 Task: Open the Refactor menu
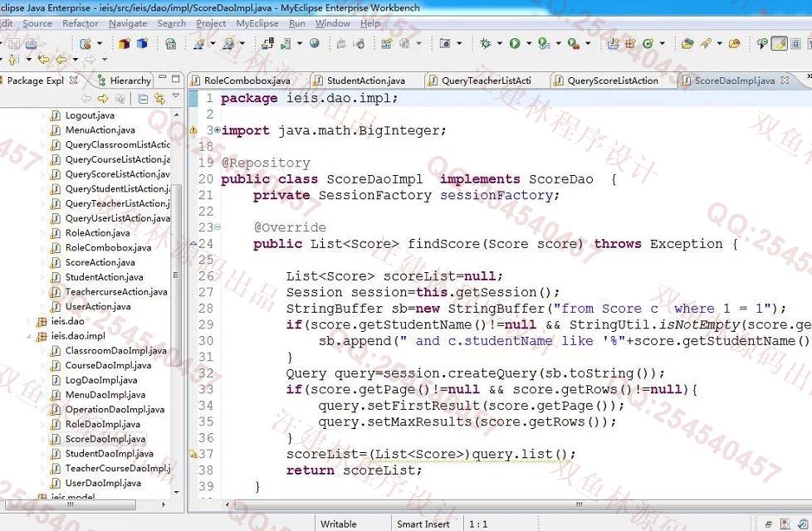pos(81,24)
